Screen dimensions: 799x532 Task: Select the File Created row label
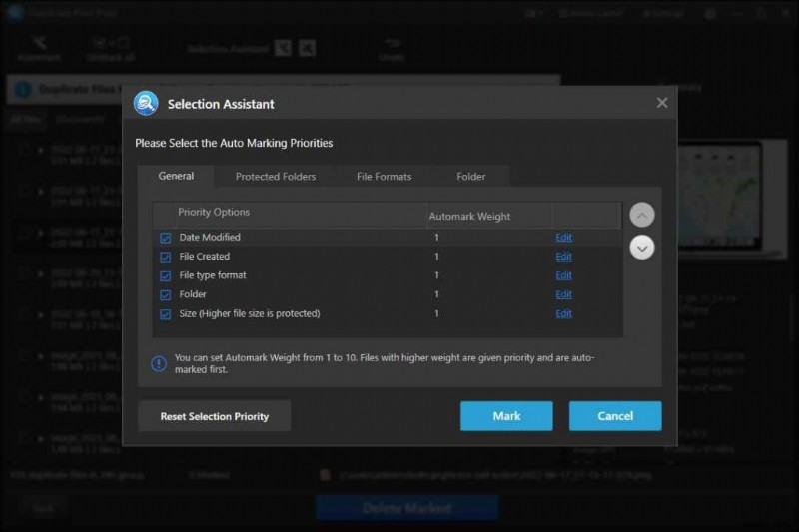click(x=205, y=257)
